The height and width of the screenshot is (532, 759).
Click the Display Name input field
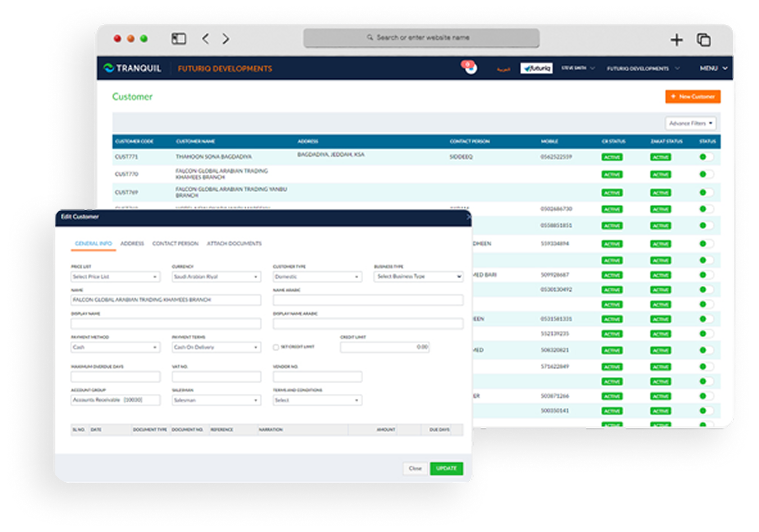165,324
